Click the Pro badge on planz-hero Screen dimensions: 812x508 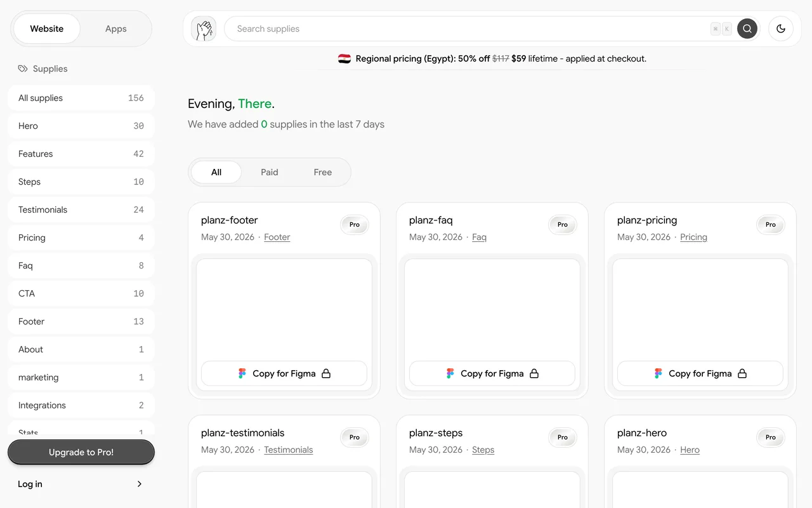771,438
